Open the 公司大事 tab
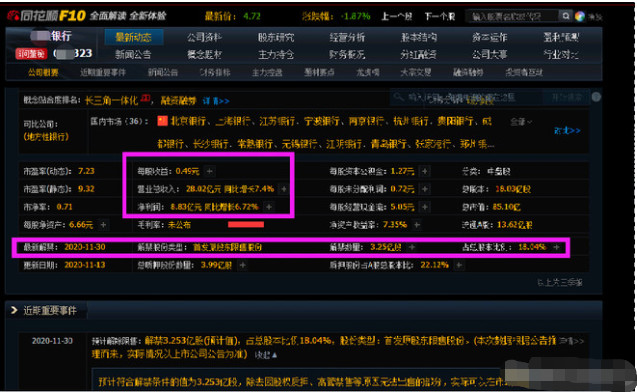The height and width of the screenshot is (392, 637). click(x=490, y=54)
